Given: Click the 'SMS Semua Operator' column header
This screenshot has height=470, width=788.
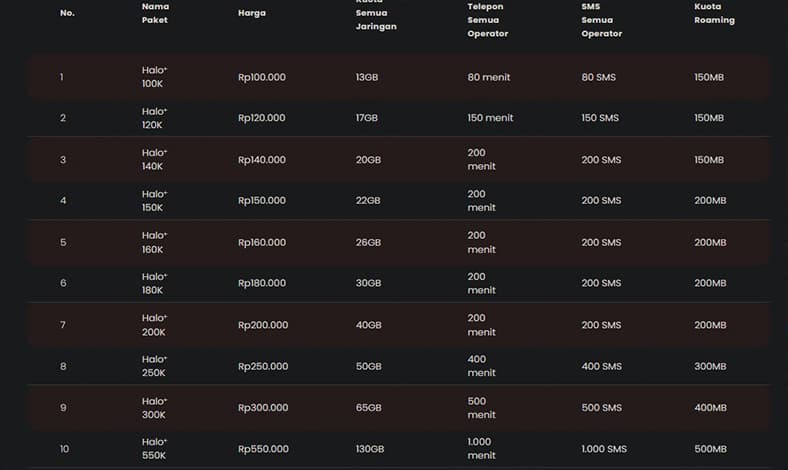Looking at the screenshot, I should 602,20.
